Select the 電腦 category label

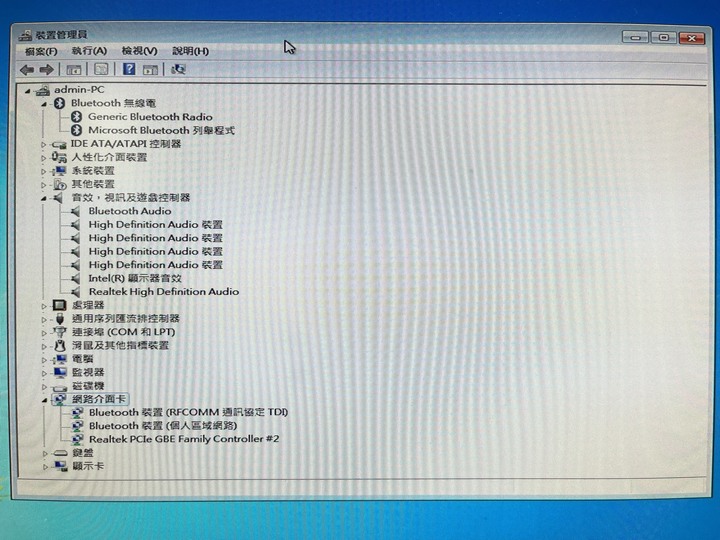point(83,359)
